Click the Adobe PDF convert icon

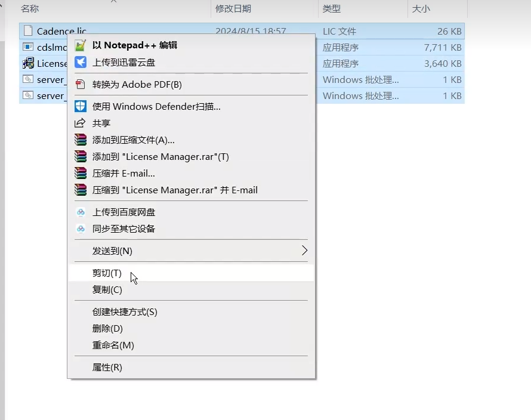[81, 84]
